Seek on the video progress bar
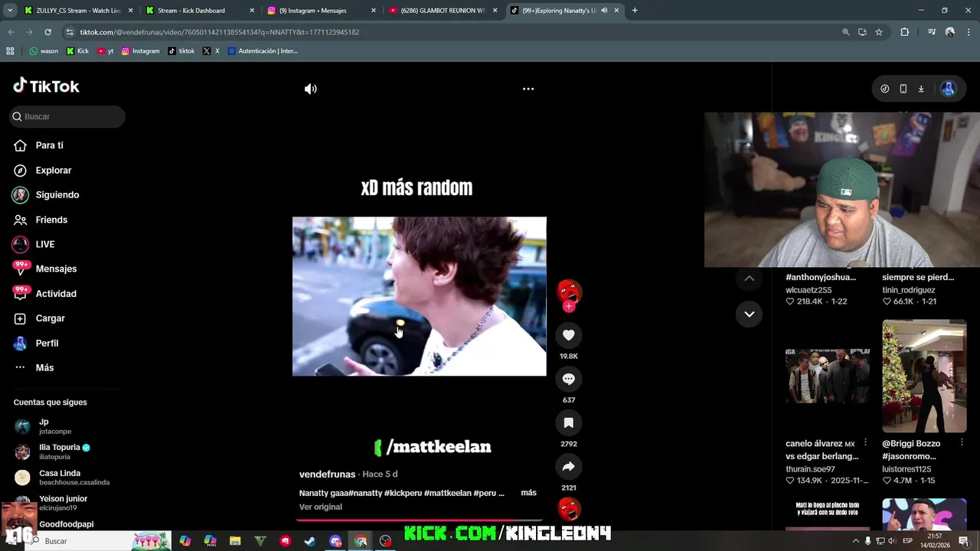The width and height of the screenshot is (980, 551). (x=420, y=520)
